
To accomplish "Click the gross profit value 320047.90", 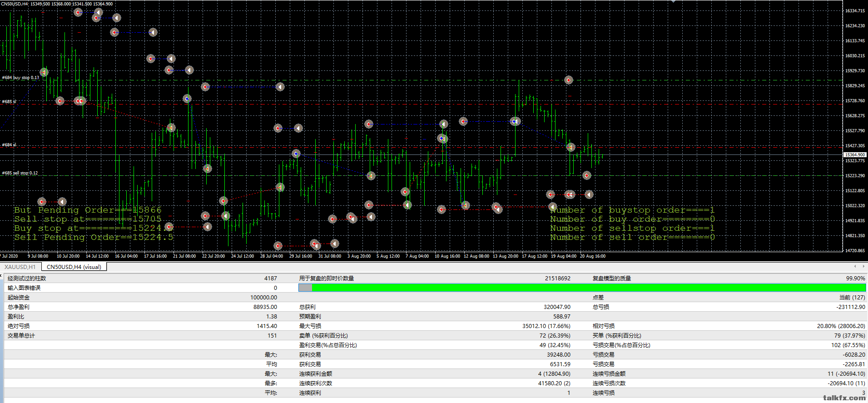I will 557,307.
